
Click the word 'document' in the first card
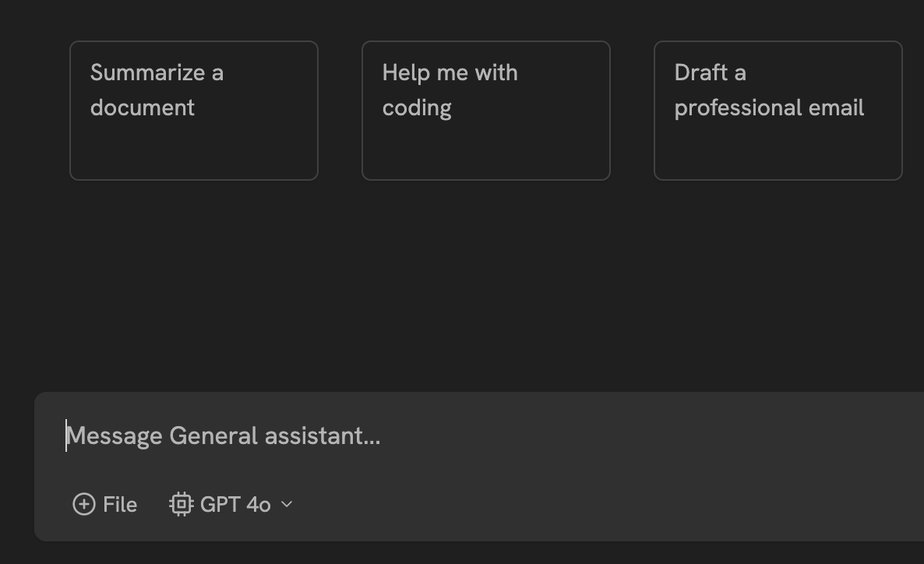(x=143, y=108)
